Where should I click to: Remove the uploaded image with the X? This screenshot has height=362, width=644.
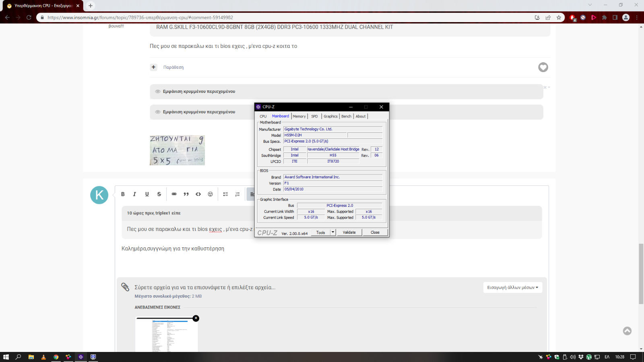coord(196,318)
